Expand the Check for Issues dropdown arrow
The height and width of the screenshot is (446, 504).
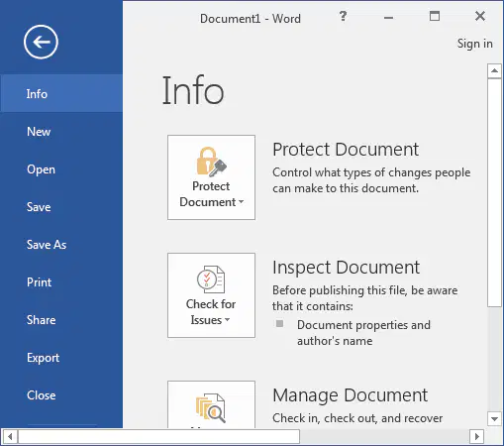click(x=227, y=319)
